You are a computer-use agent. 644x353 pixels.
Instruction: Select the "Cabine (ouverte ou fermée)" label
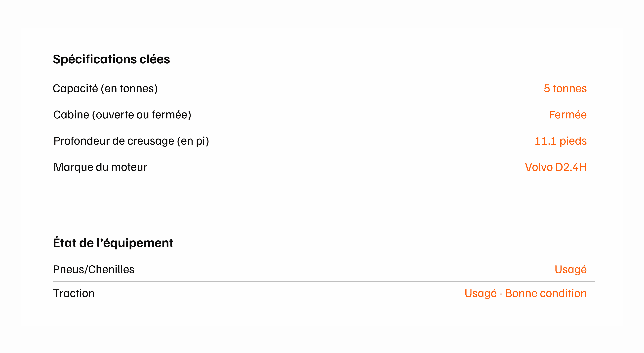click(122, 115)
